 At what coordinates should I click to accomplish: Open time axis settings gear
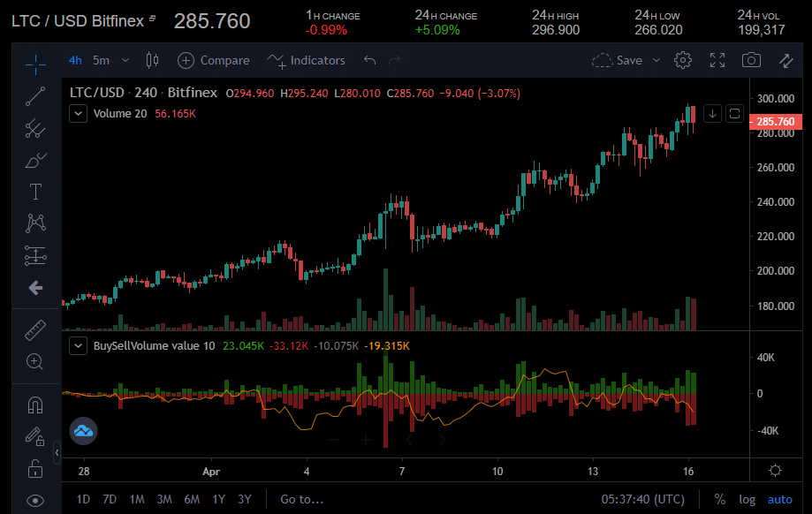point(775,471)
